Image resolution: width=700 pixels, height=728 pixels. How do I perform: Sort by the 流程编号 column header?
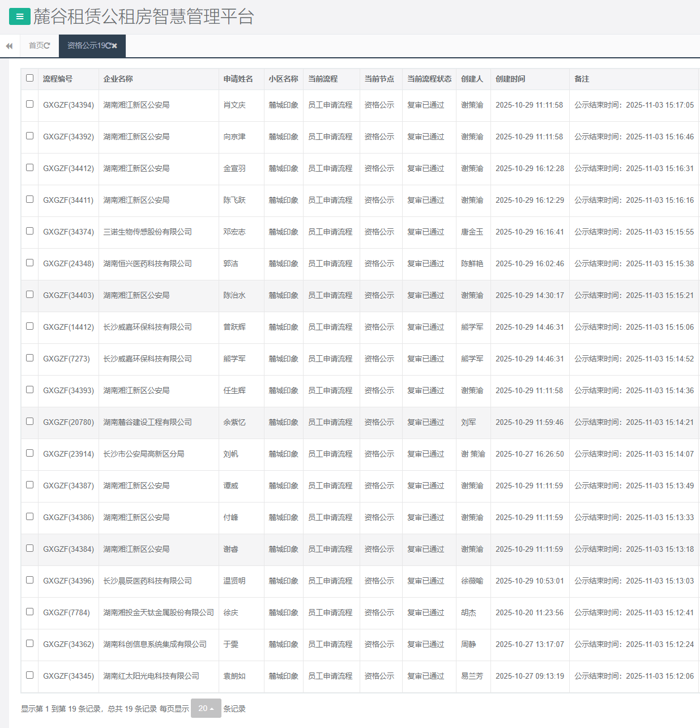[x=58, y=79]
